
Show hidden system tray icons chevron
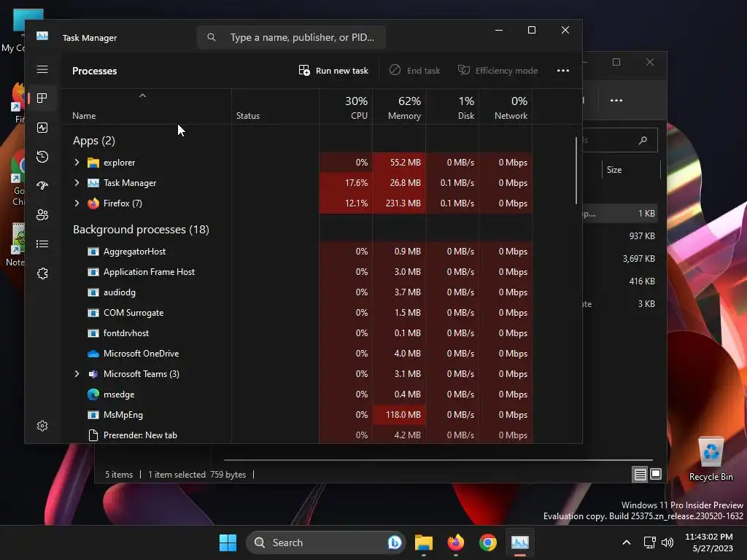[x=627, y=542]
